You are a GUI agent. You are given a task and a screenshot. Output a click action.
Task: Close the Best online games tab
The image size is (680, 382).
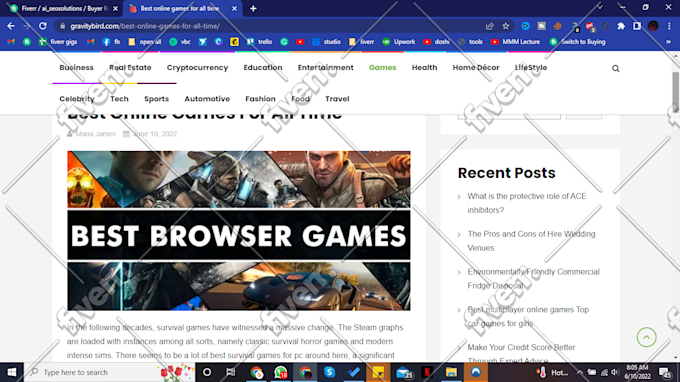pyautogui.click(x=234, y=9)
